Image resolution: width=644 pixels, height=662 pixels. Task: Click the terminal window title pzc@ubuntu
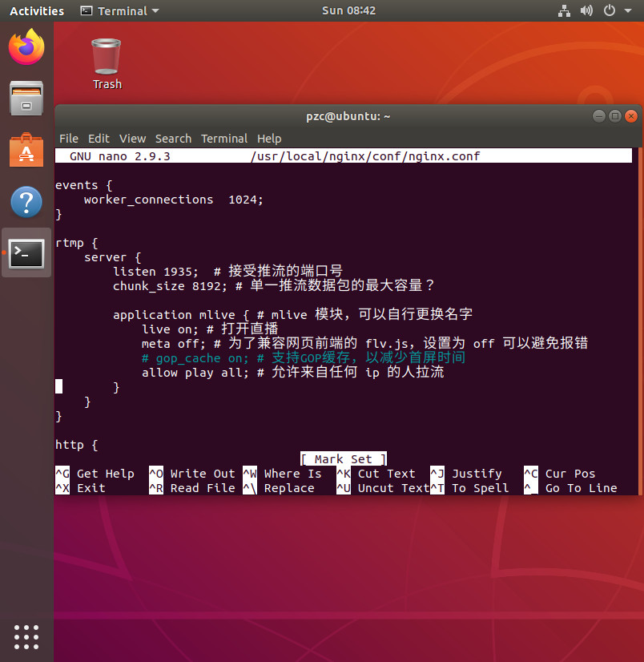(x=348, y=116)
